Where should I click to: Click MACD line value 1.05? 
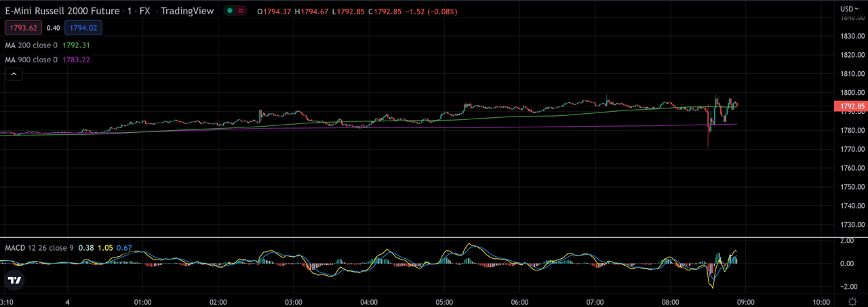coord(105,247)
